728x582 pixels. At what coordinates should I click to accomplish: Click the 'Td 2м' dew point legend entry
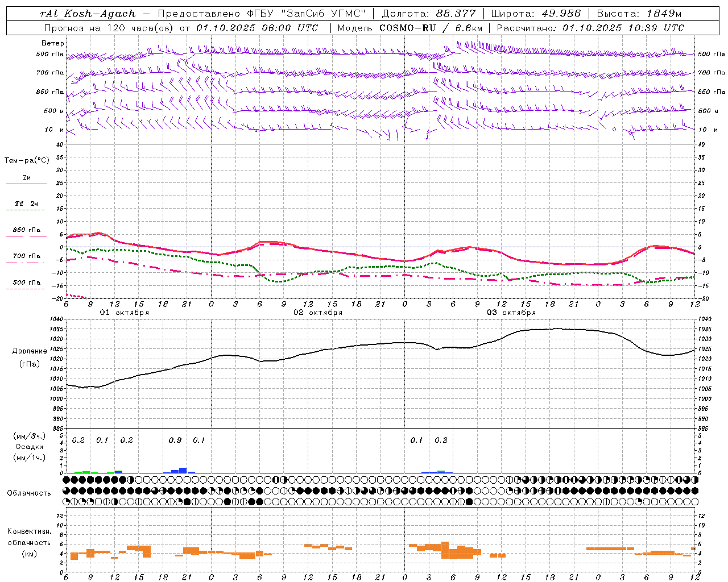[x=27, y=203]
